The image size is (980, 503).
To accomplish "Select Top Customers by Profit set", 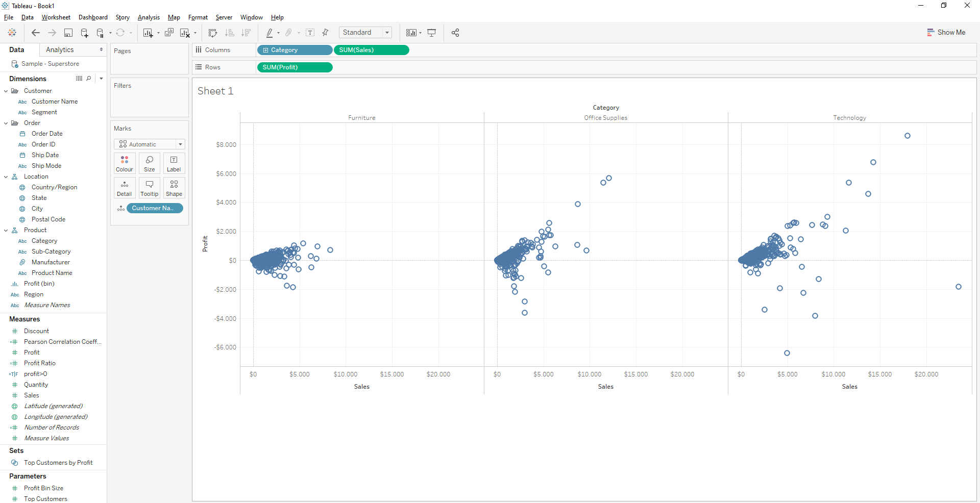I will click(x=58, y=462).
